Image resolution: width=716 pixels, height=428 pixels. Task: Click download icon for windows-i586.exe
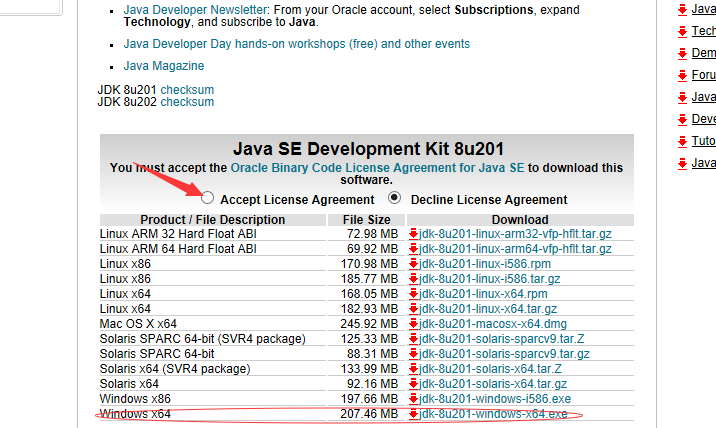414,399
